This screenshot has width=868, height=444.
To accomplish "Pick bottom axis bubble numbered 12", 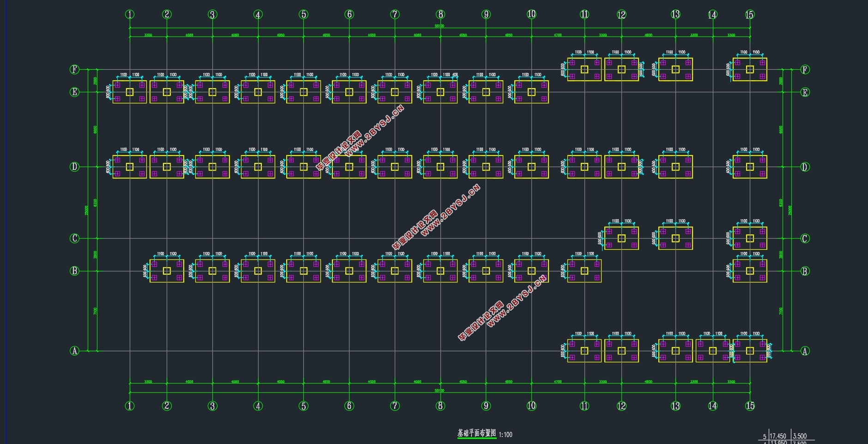I will click(621, 406).
